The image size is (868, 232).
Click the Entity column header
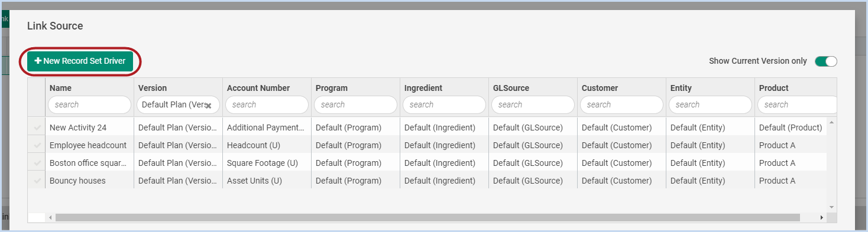681,88
